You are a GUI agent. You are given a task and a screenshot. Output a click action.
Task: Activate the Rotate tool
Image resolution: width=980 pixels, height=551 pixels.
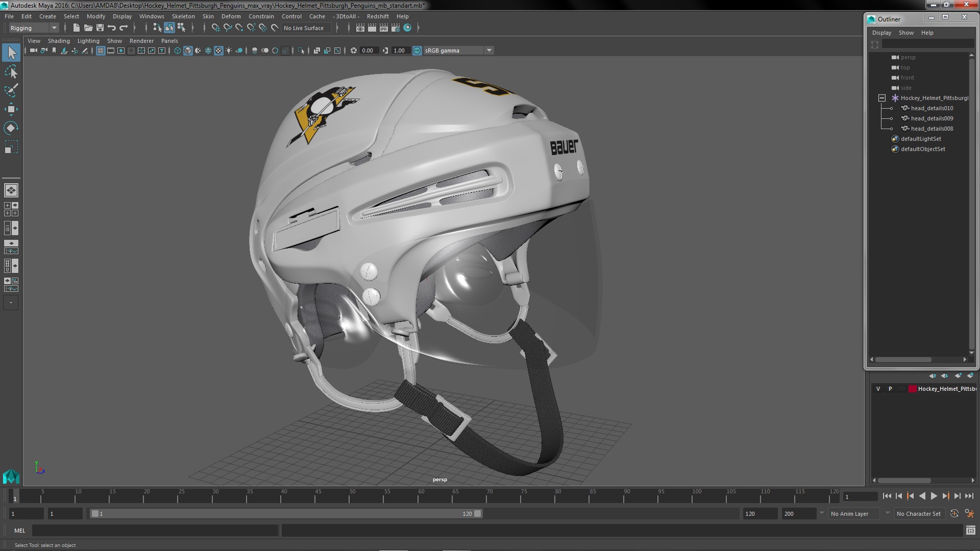pos(11,128)
